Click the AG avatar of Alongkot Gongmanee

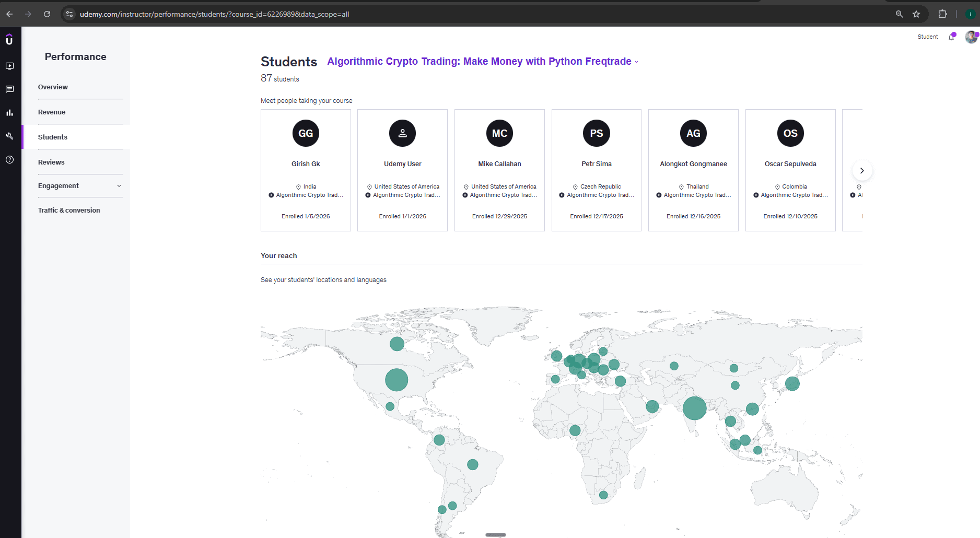[693, 133]
